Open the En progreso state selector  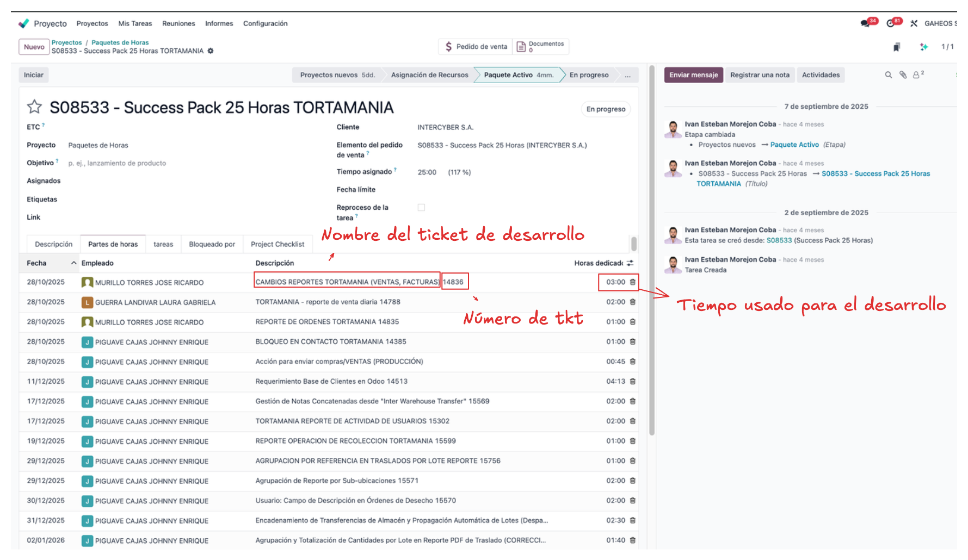pos(606,109)
